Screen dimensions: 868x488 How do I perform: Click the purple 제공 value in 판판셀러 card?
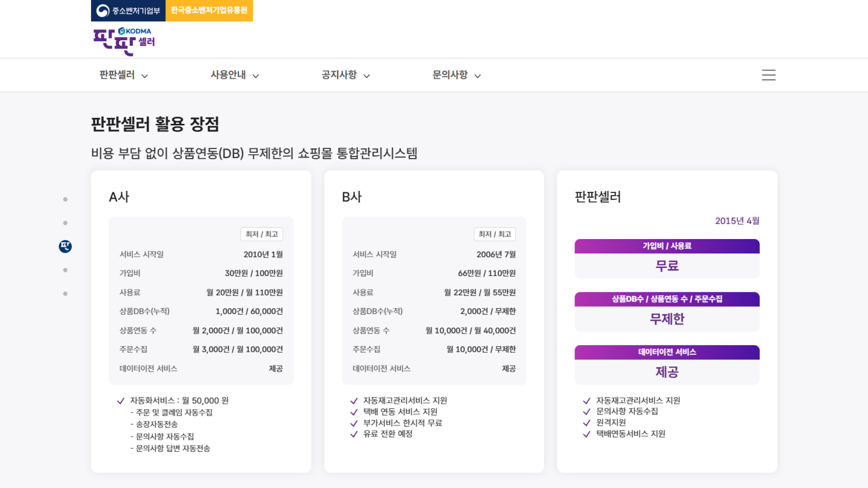coord(667,372)
